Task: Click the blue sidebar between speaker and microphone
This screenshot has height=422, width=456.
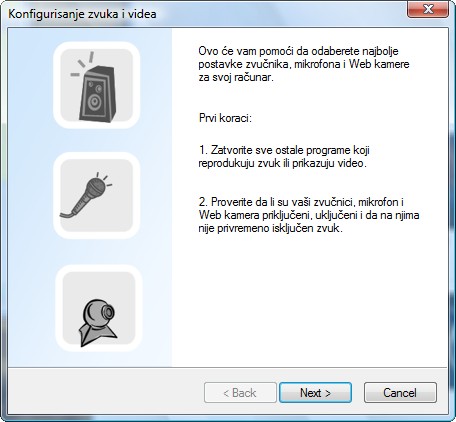Action: point(96,140)
